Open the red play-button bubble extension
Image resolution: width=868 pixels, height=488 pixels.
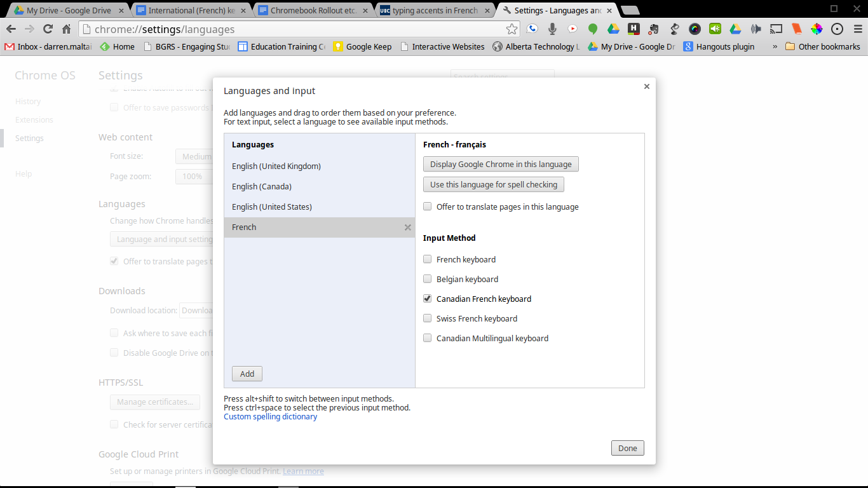(x=573, y=29)
